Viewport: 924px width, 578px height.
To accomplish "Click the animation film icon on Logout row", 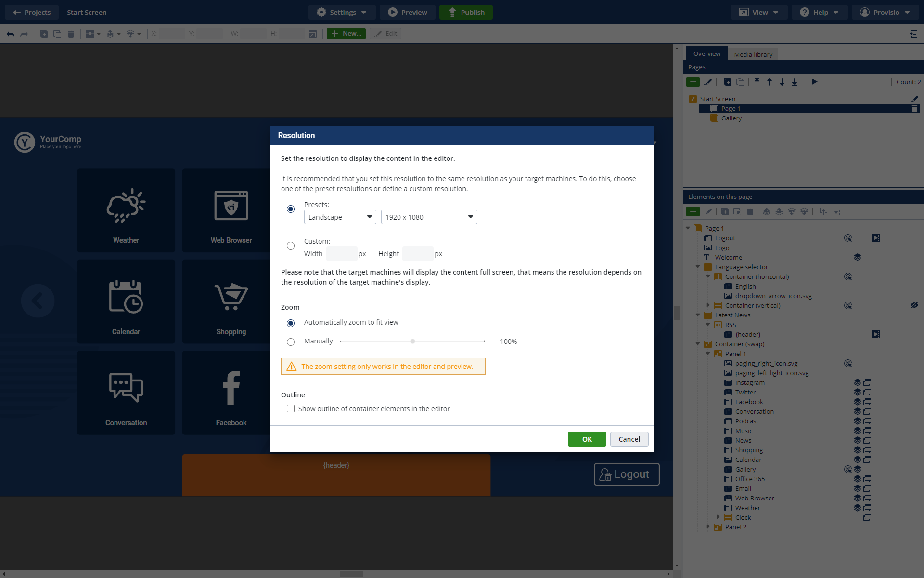I will pos(876,238).
